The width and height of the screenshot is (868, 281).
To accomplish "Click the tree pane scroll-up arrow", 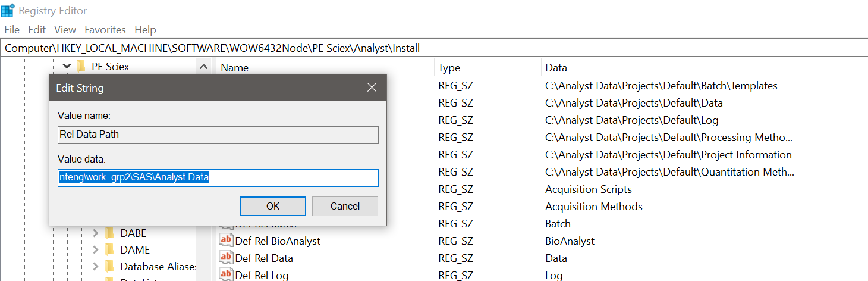I will 203,67.
